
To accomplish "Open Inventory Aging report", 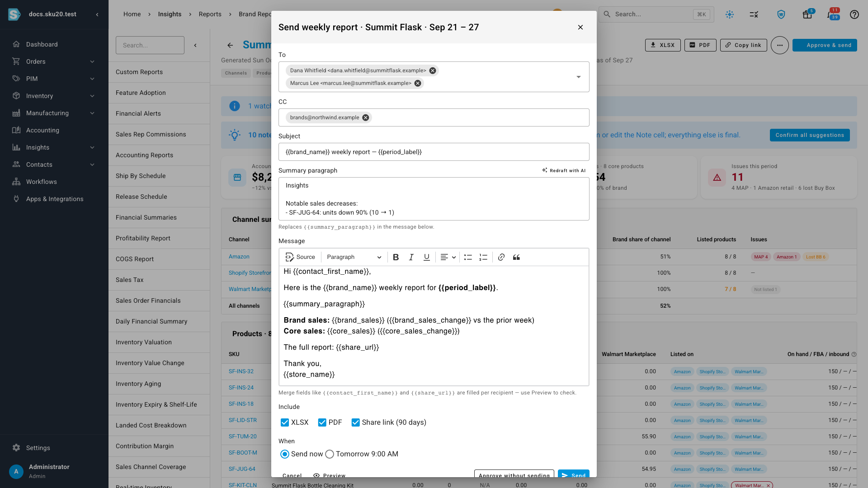I will click(159, 384).
